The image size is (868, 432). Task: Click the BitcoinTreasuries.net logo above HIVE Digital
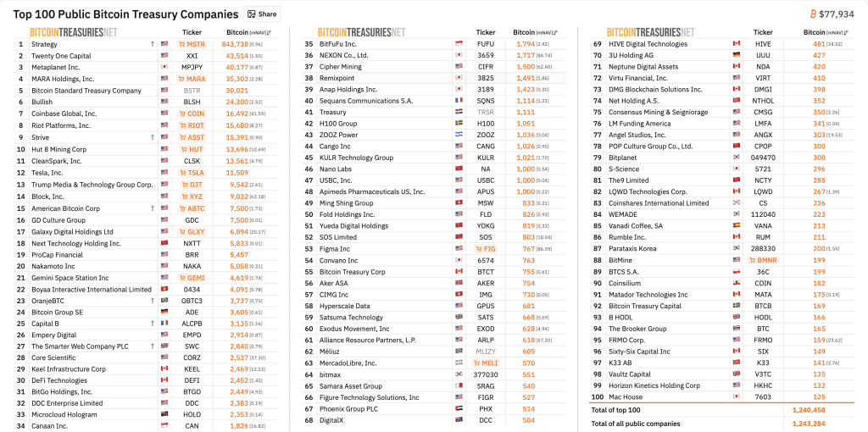click(x=651, y=33)
